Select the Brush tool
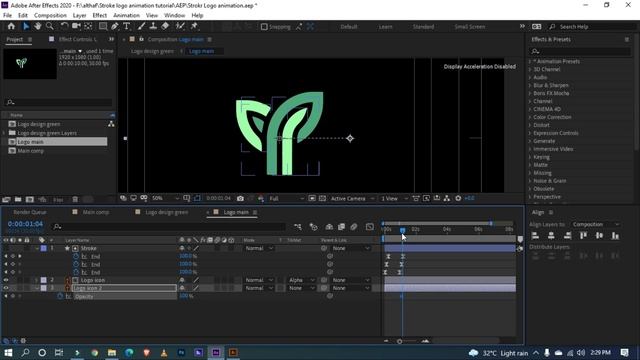The image size is (640, 360). 141,26
